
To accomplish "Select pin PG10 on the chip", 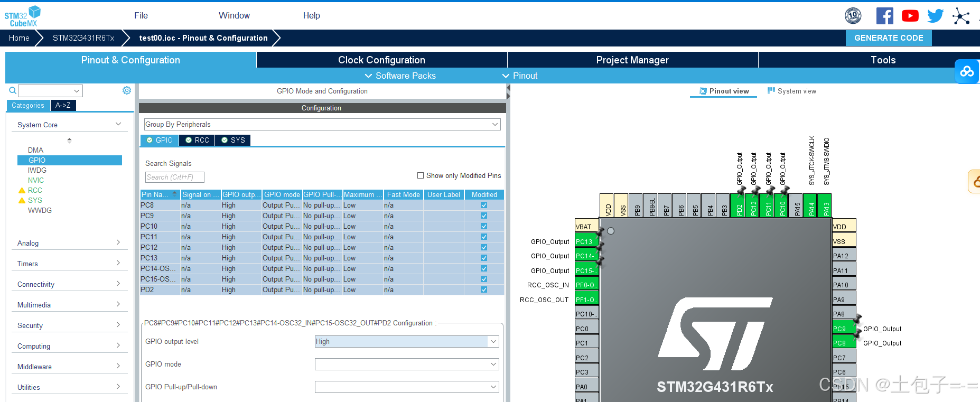I will pos(586,314).
